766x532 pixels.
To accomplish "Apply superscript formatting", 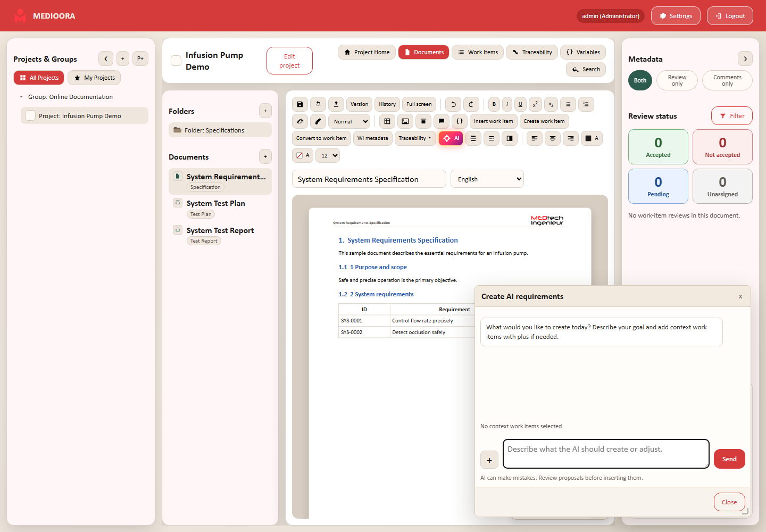I will point(536,104).
